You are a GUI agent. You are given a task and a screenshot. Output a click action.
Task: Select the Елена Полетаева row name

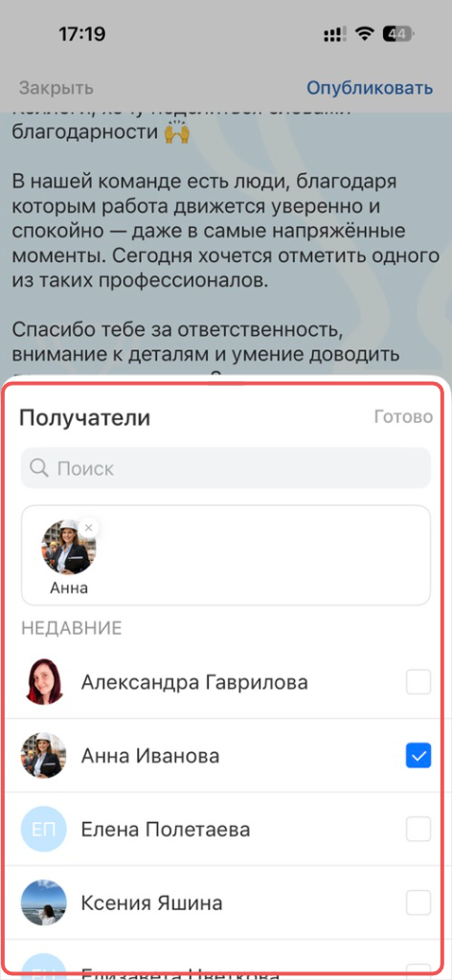(166, 830)
